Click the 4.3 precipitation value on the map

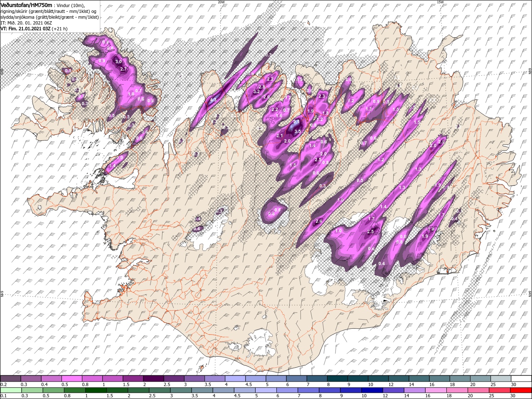click(x=214, y=100)
